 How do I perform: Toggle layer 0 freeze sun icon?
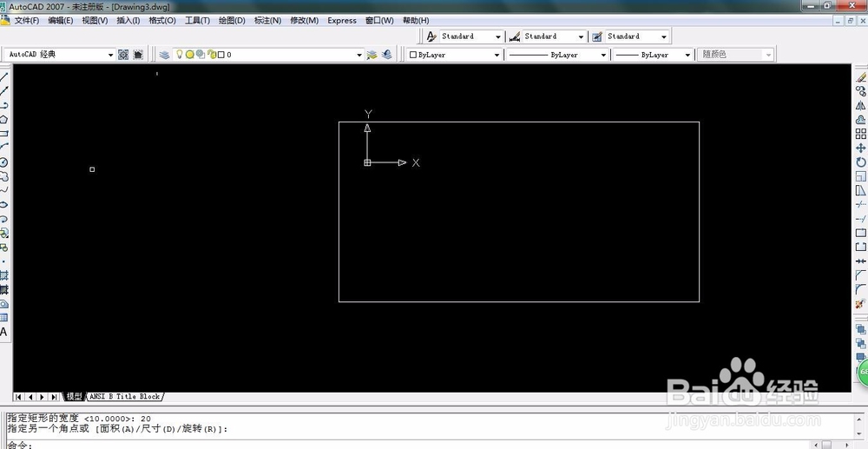(190, 55)
